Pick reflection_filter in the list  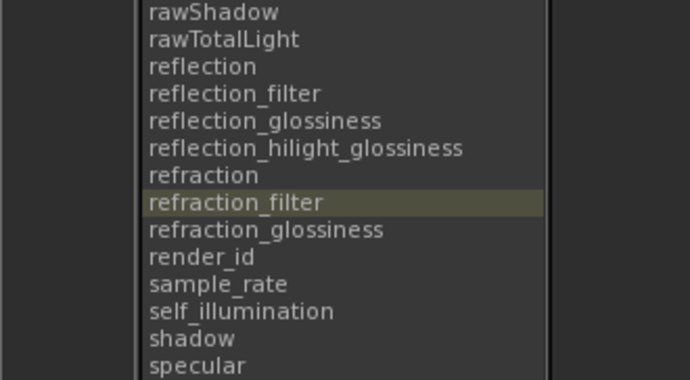coord(343,94)
